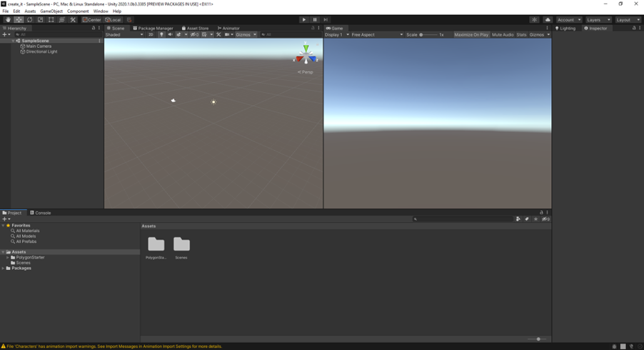The height and width of the screenshot is (350, 644).
Task: Open the Free Aspect dropdown
Action: click(377, 35)
